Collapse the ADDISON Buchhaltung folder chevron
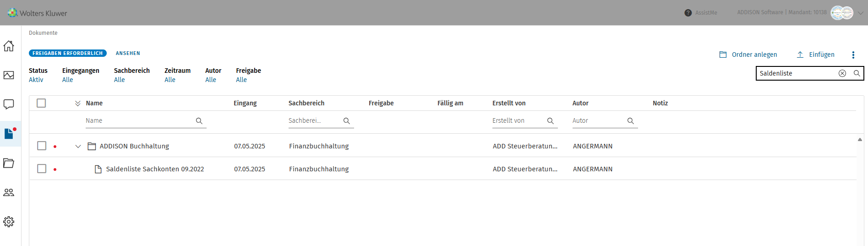Image resolution: width=868 pixels, height=246 pixels. pos(78,147)
